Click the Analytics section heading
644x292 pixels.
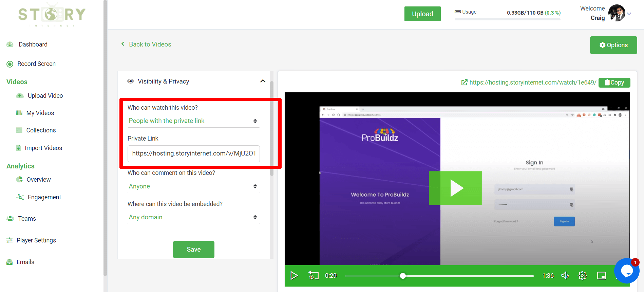click(20, 166)
